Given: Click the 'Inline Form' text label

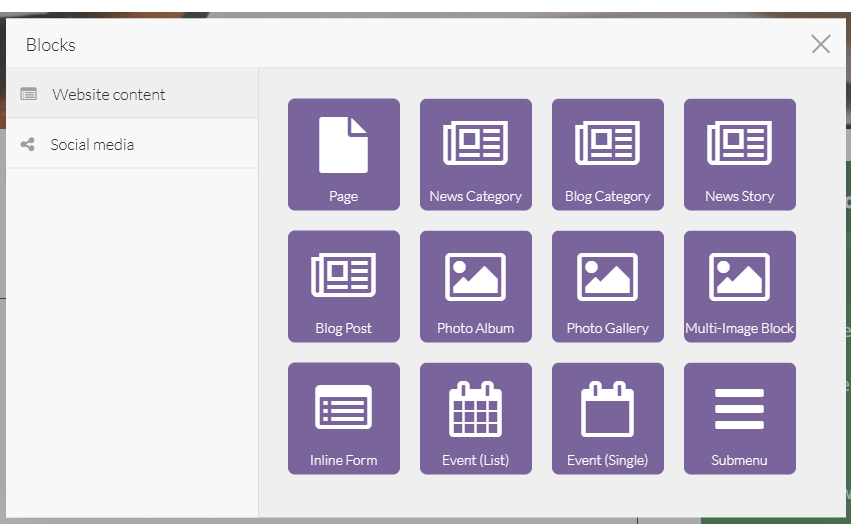Looking at the screenshot, I should coord(343,461).
